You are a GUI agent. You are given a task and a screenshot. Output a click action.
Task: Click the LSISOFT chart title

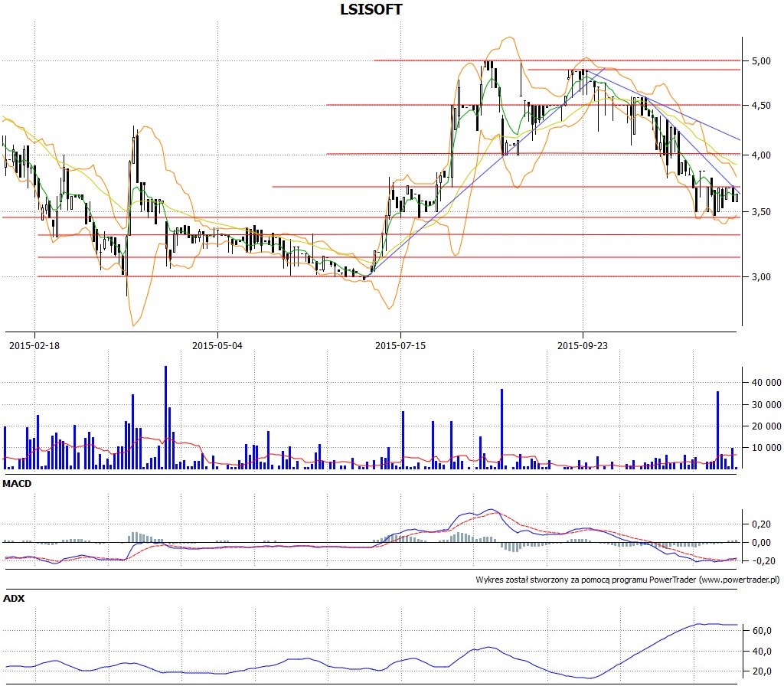pos(371,9)
